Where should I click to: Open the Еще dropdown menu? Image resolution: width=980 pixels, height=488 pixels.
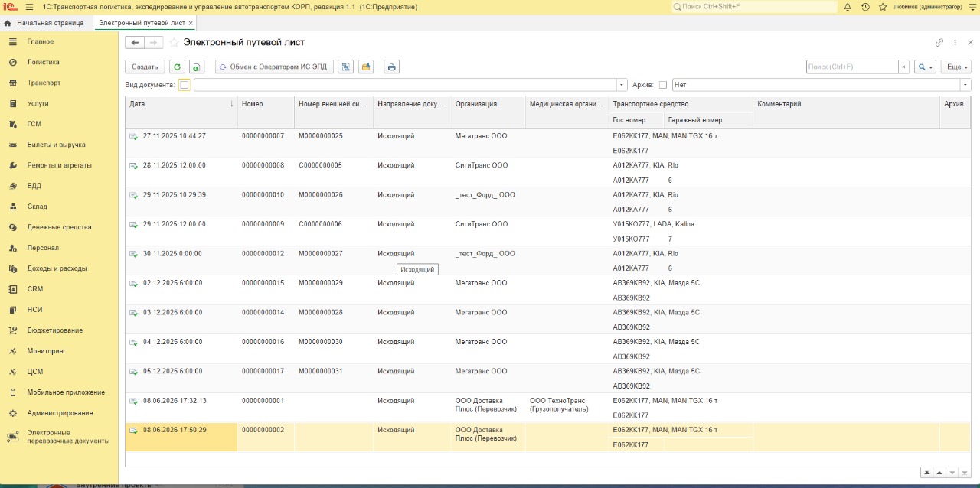coord(956,67)
